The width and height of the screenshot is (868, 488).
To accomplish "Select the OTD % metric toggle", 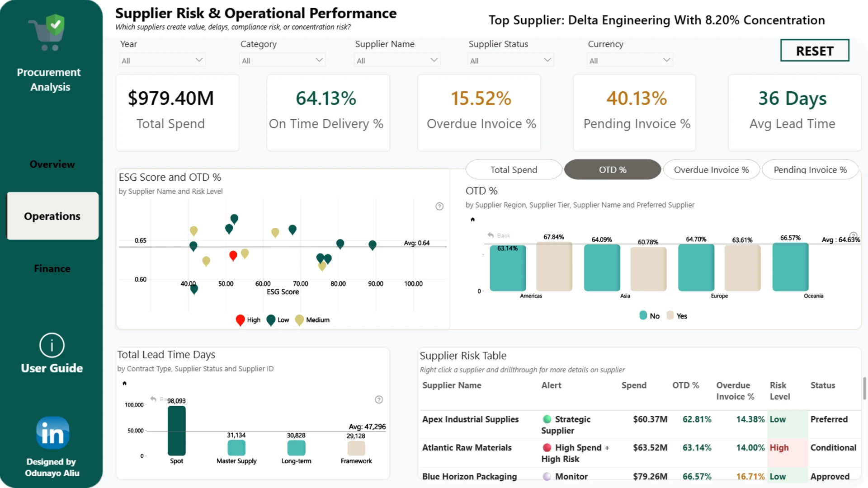I will [x=613, y=169].
